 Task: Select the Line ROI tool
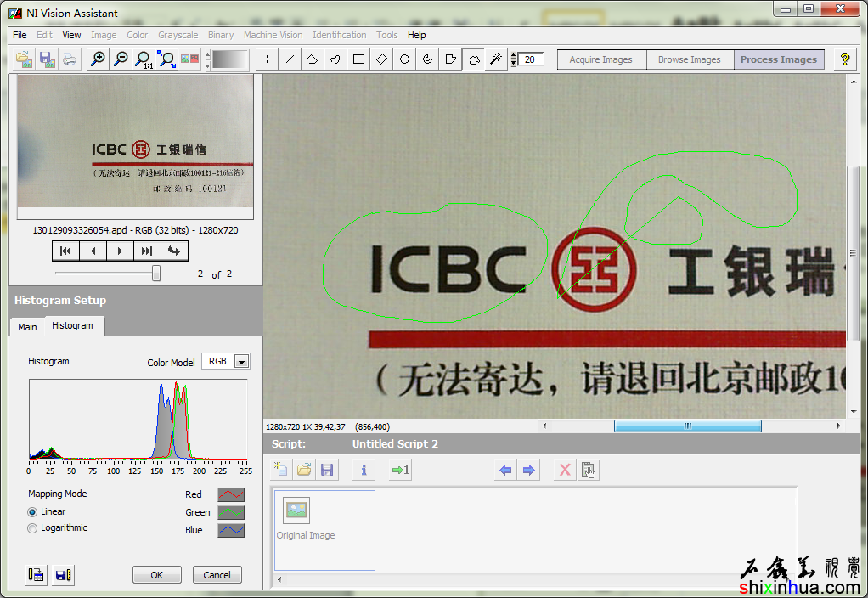point(290,59)
